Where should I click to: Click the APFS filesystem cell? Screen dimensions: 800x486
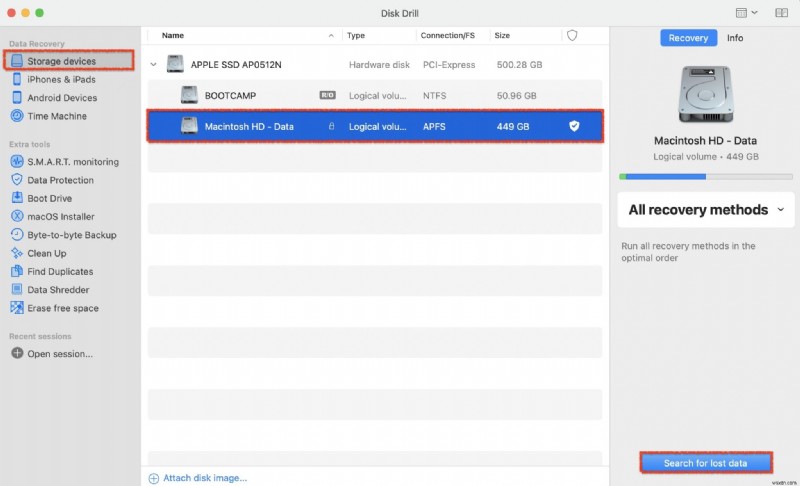434,126
